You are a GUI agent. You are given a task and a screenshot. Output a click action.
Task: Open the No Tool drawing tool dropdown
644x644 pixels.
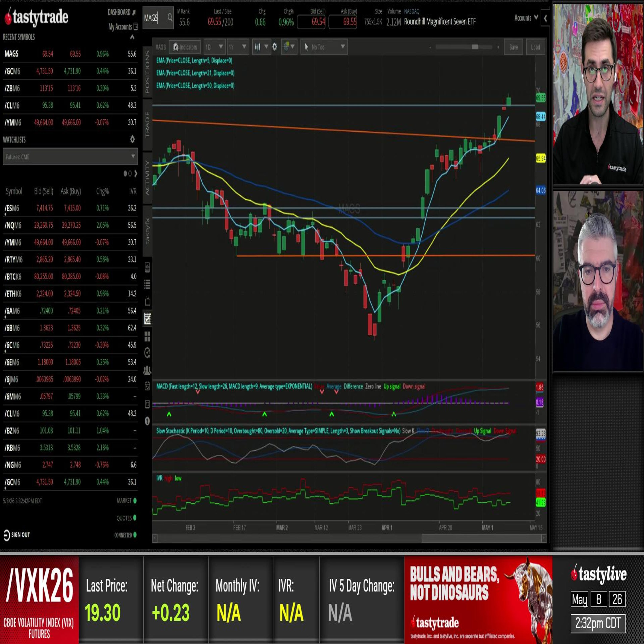click(x=324, y=47)
